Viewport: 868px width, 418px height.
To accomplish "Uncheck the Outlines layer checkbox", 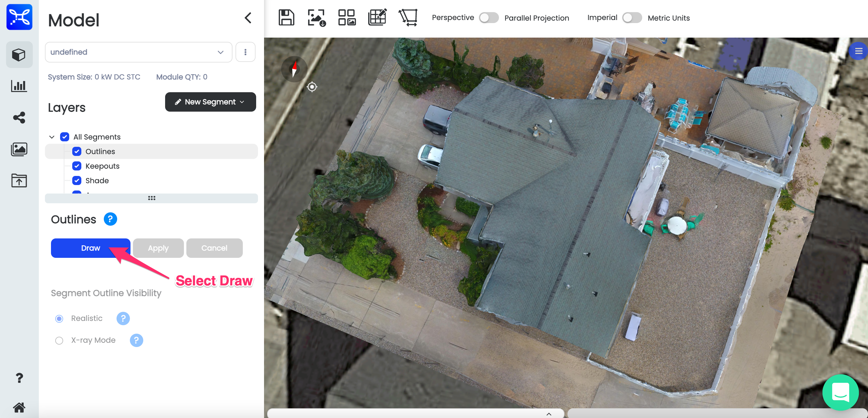I will [77, 151].
